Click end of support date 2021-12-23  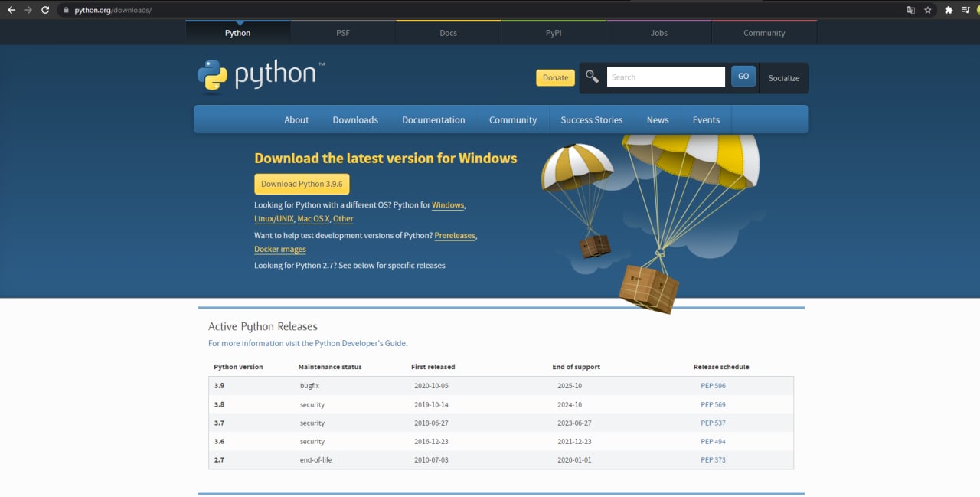(x=574, y=441)
